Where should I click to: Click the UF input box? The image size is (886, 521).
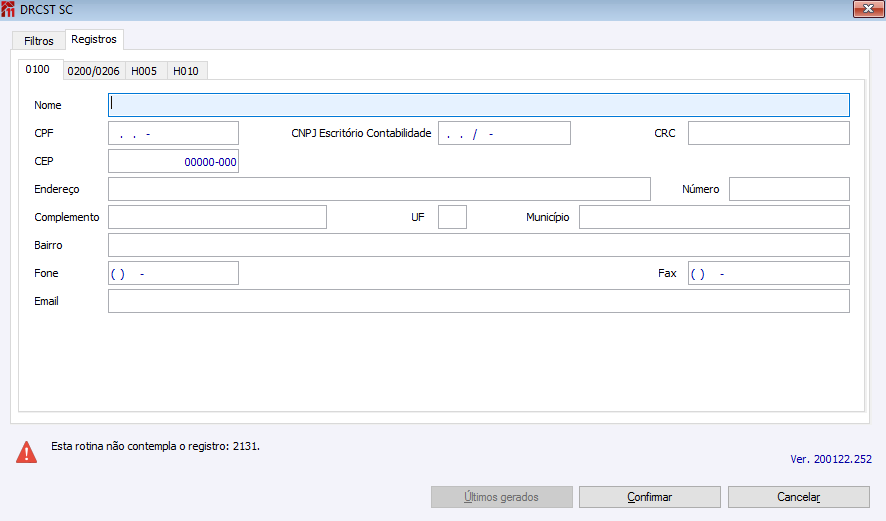click(x=452, y=217)
